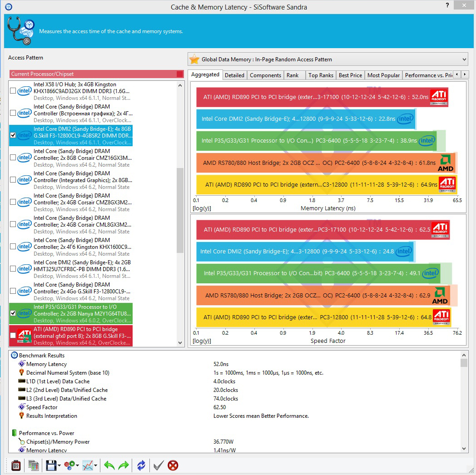This screenshot has width=476, height=475.
Task: Click the results pane's up arrow
Action: pyautogui.click(x=464, y=355)
